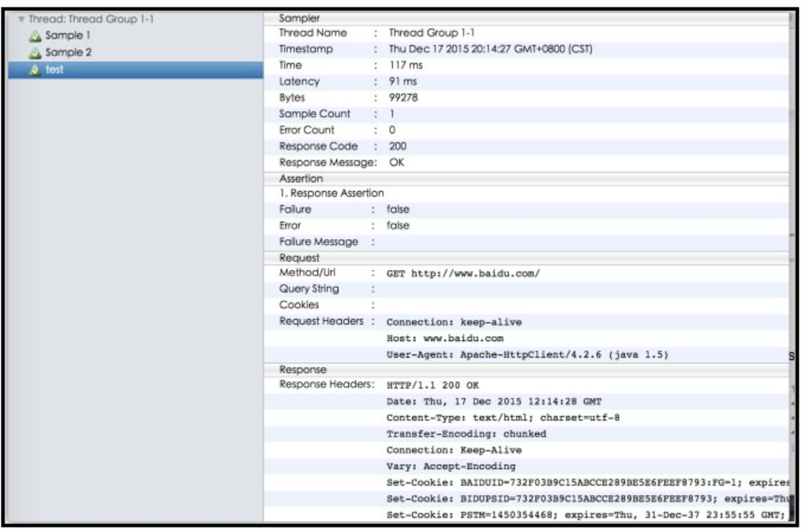Screen dimensions: 805x532
Task: Click the Response section header
Action: tap(526, 369)
